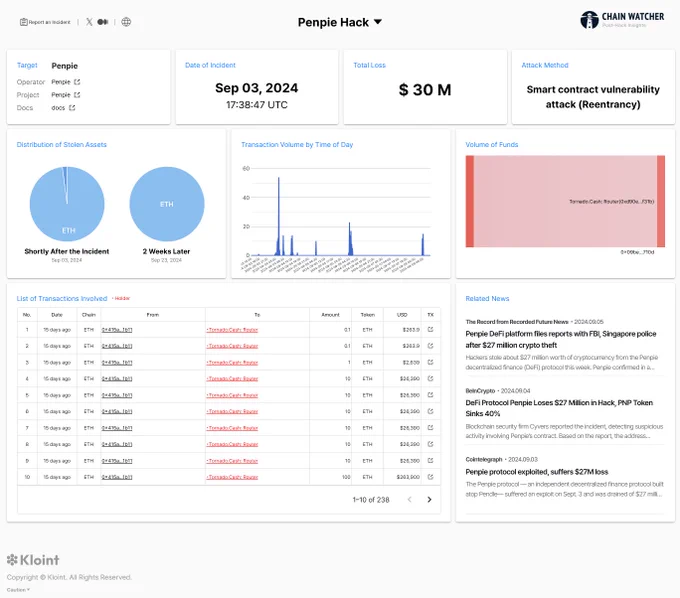Click 'The Record from Recorded Future News' source

click(517, 322)
